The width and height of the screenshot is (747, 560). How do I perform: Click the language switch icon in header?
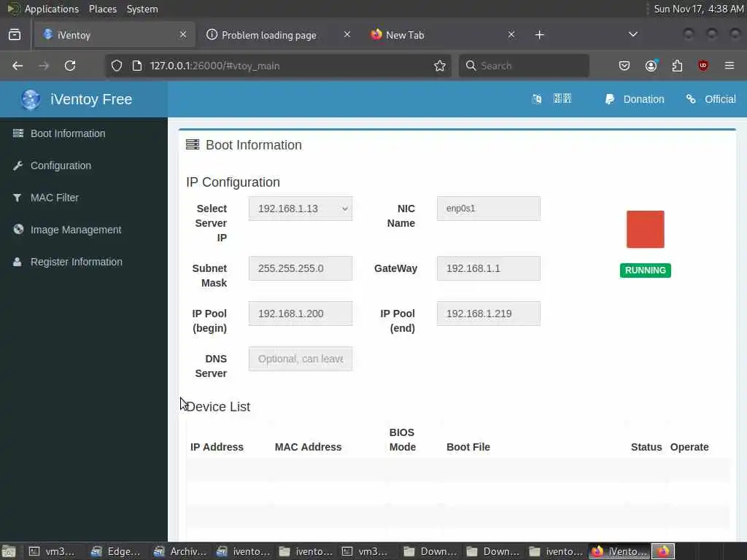[536, 99]
